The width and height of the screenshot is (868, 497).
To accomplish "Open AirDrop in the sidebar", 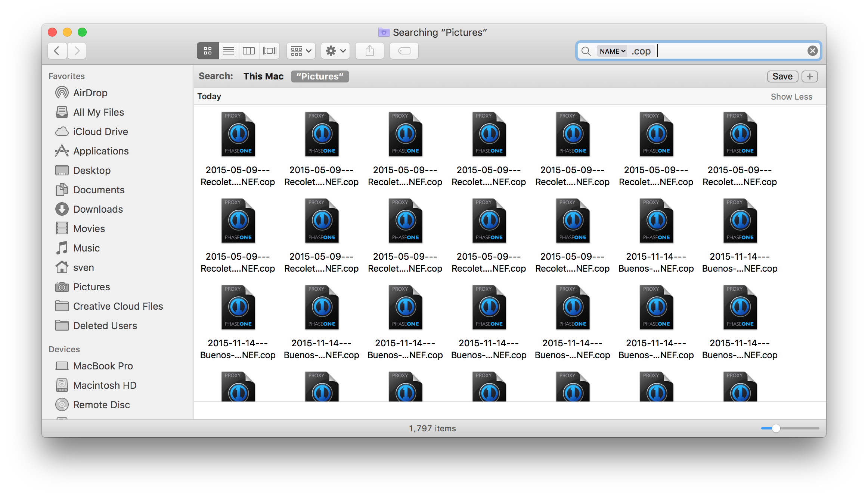I will click(x=90, y=93).
